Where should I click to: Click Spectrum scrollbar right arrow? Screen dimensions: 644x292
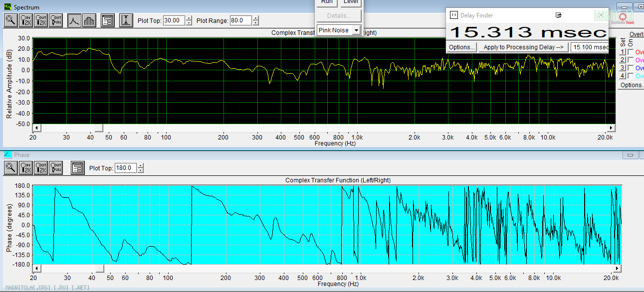[x=611, y=129]
